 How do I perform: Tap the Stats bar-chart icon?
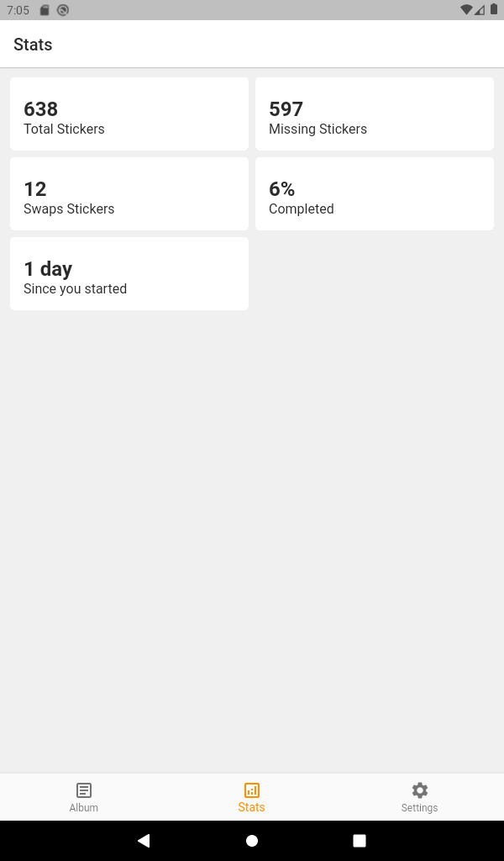point(252,790)
